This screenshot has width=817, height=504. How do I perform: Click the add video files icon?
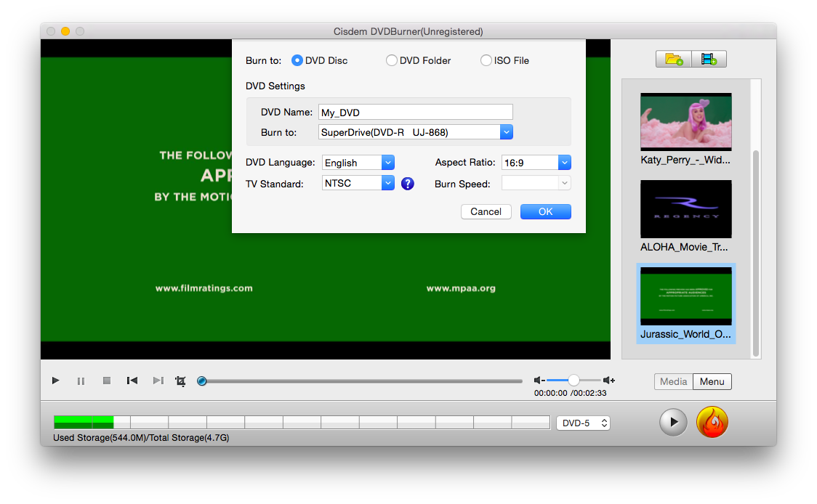pyautogui.click(x=710, y=59)
